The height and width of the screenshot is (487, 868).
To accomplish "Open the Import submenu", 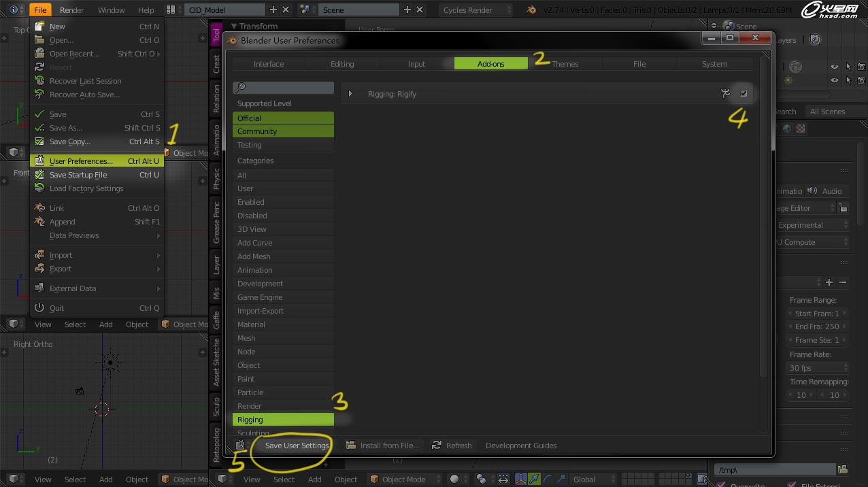I will pos(97,255).
